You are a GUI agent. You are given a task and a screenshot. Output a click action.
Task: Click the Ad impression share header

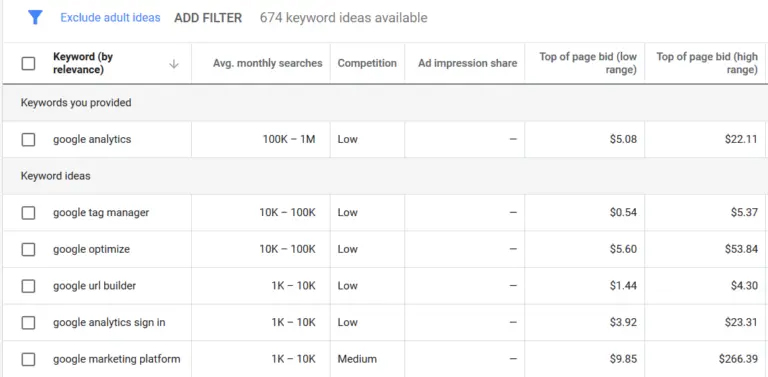pyautogui.click(x=467, y=63)
